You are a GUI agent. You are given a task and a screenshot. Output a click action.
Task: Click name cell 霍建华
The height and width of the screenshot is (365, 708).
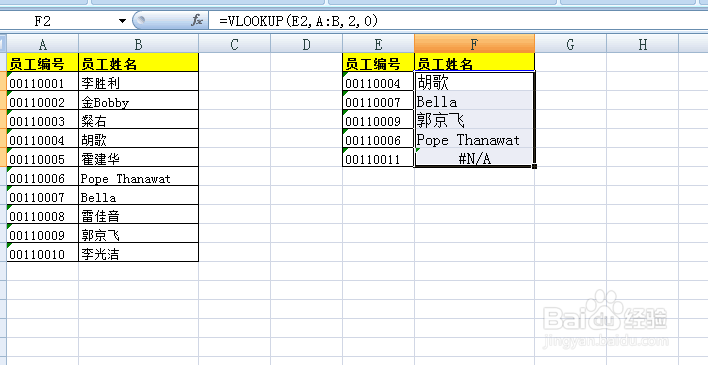click(139, 157)
